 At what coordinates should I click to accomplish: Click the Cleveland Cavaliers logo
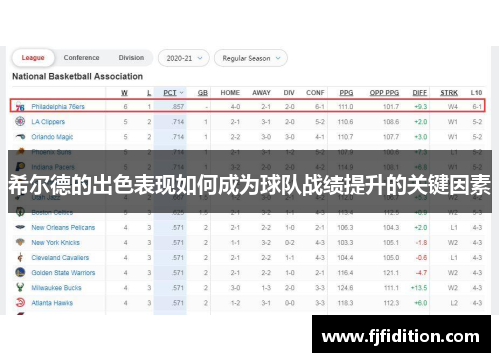pos(20,257)
